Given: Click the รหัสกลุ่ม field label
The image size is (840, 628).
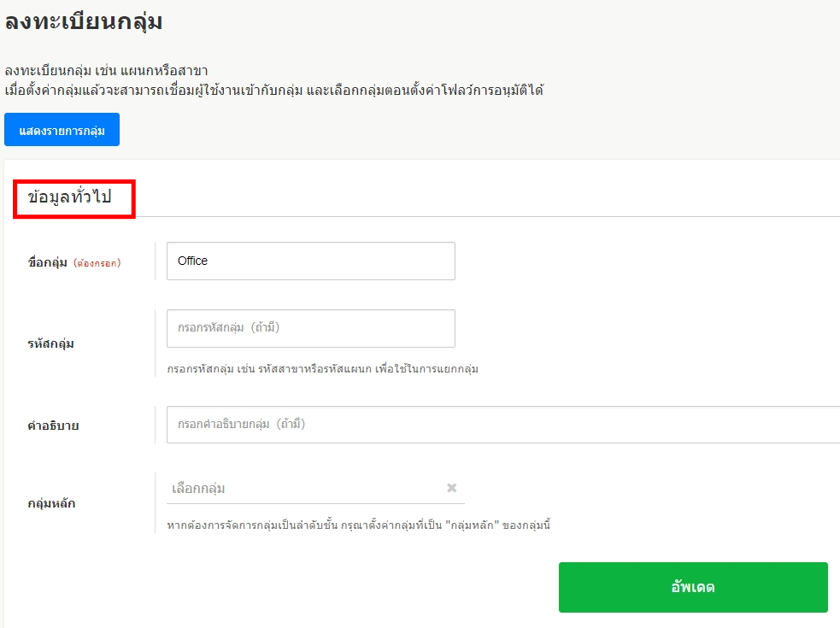Looking at the screenshot, I should 51,343.
